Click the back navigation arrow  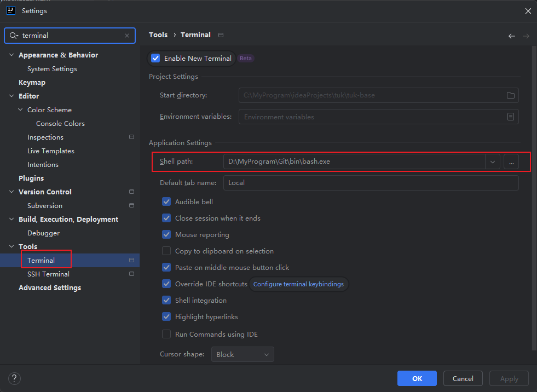511,36
